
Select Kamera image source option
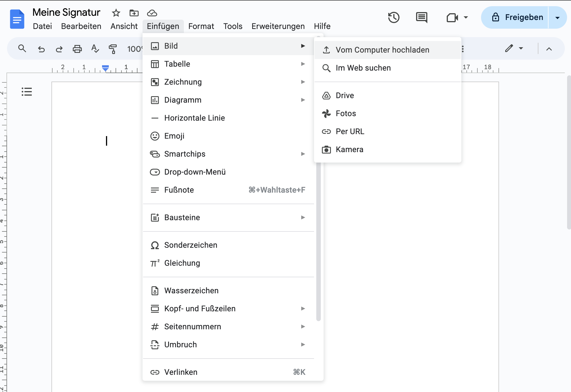pyautogui.click(x=350, y=149)
